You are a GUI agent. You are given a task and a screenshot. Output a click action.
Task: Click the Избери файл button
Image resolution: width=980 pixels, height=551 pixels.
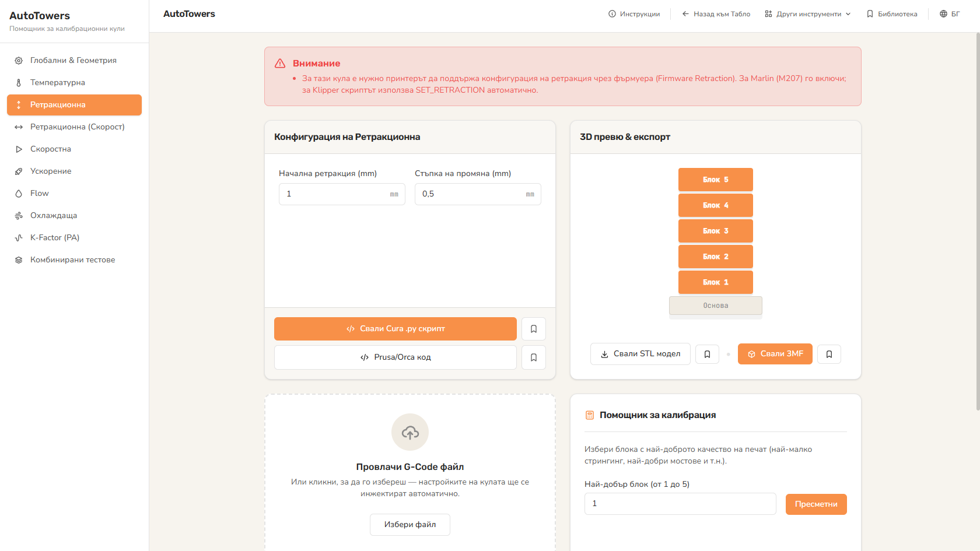tap(410, 525)
